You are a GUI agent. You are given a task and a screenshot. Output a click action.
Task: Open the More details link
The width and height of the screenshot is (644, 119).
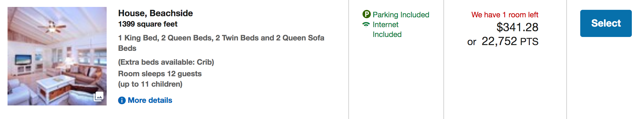tap(150, 101)
